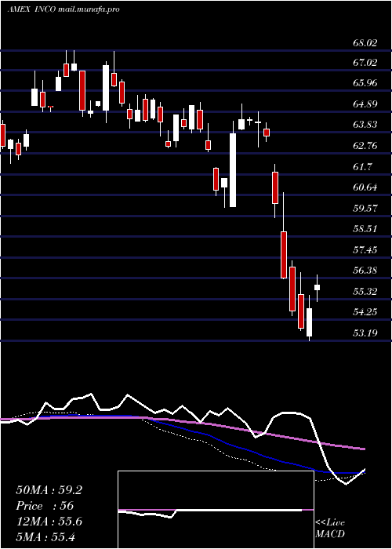This screenshot has height=549, width=392.
Task: Click the 61.7 price label
Action: pyautogui.click(x=363, y=166)
